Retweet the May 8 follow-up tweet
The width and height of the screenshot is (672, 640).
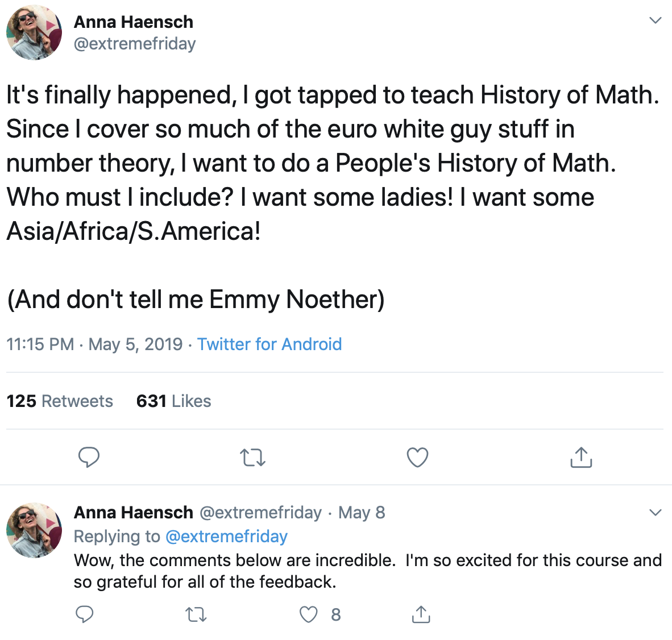(196, 614)
